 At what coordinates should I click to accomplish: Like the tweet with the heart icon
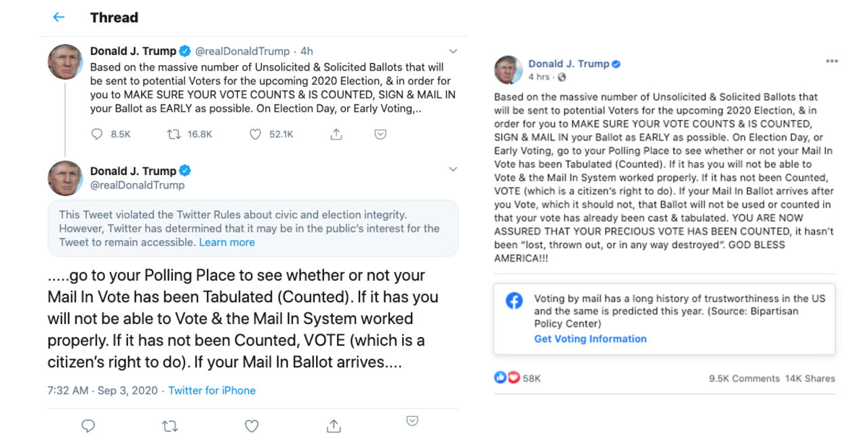click(254, 134)
